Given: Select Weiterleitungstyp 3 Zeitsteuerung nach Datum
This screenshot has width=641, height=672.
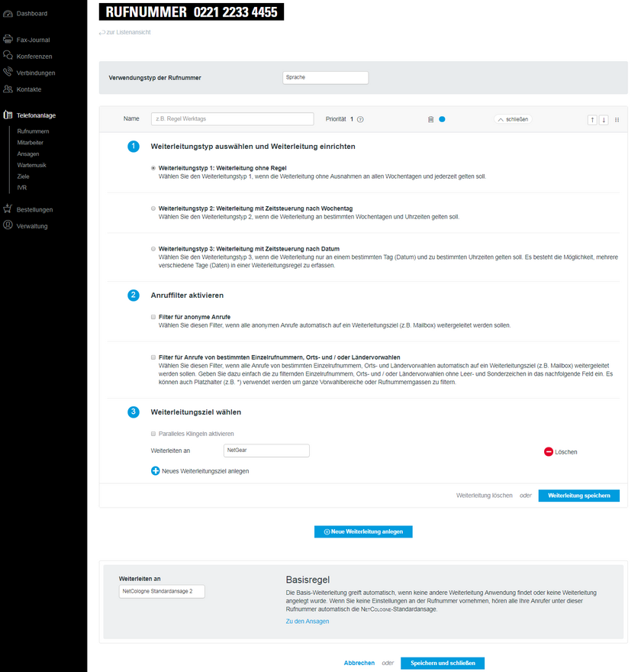Looking at the screenshot, I should pyautogui.click(x=153, y=248).
